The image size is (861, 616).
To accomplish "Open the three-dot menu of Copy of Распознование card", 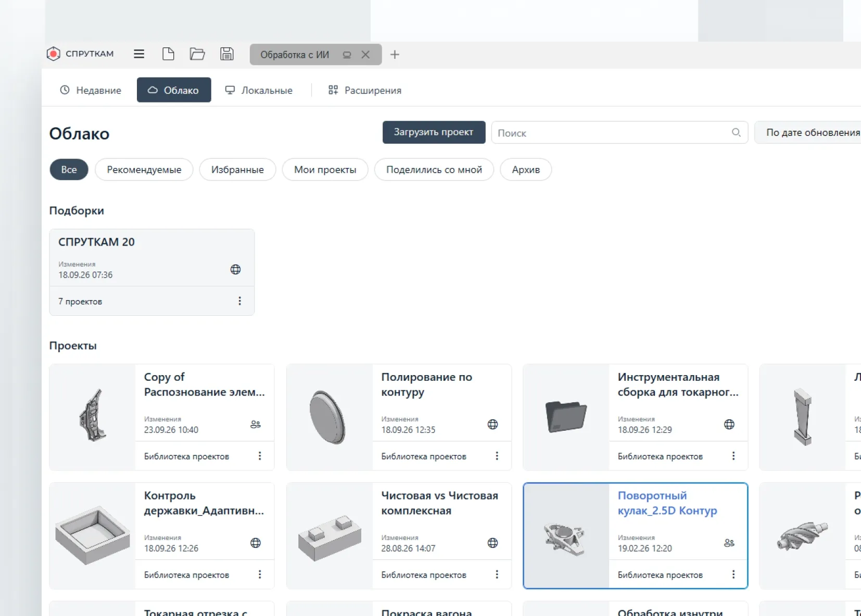I will point(260,456).
